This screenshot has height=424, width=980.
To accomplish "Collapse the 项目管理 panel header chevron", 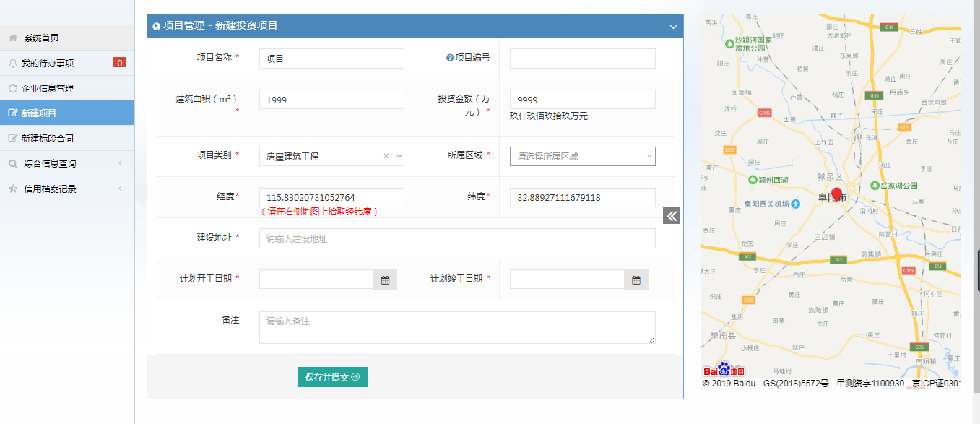I will 673,26.
